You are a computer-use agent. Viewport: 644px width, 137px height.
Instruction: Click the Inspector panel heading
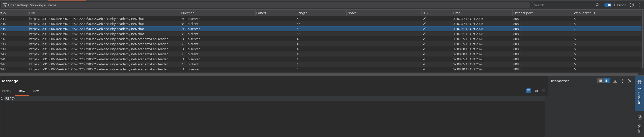[x=560, y=81]
